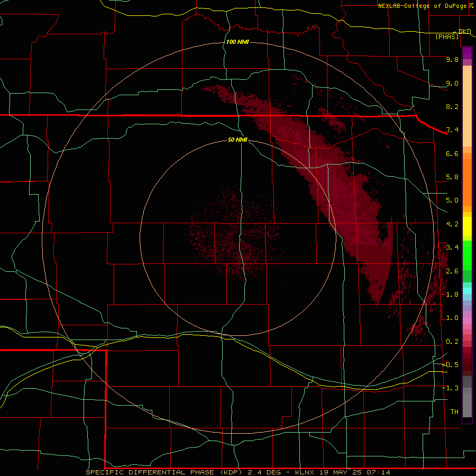Click the cyan color bar segment

tap(467, 291)
